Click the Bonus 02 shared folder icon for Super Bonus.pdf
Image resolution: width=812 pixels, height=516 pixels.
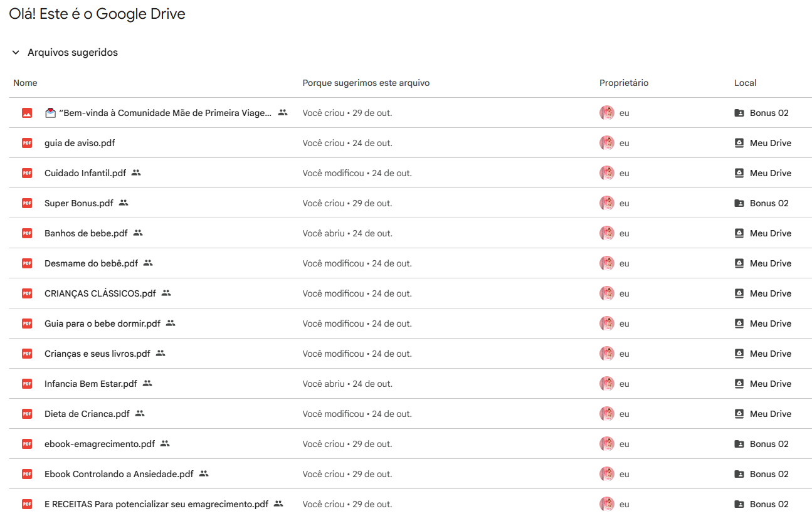pyautogui.click(x=739, y=203)
